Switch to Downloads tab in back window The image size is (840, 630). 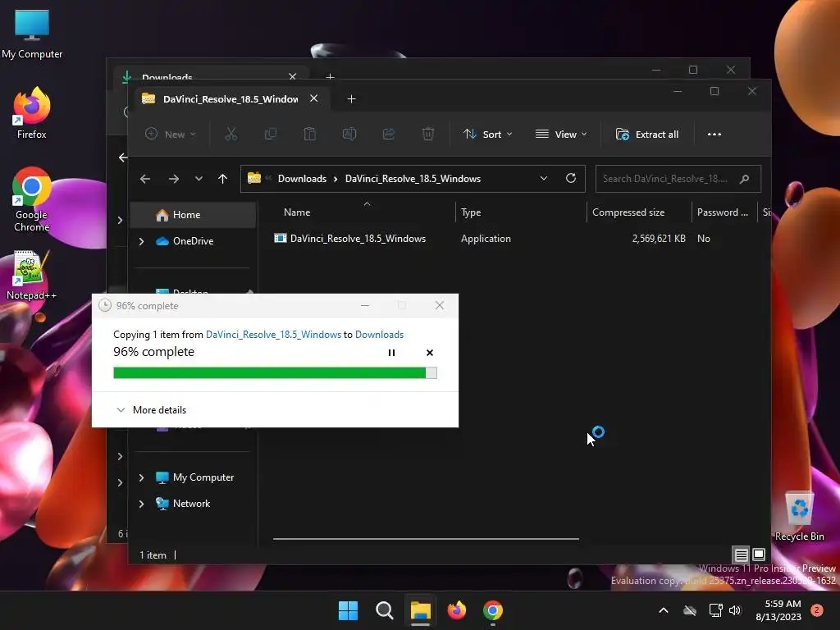pos(167,76)
